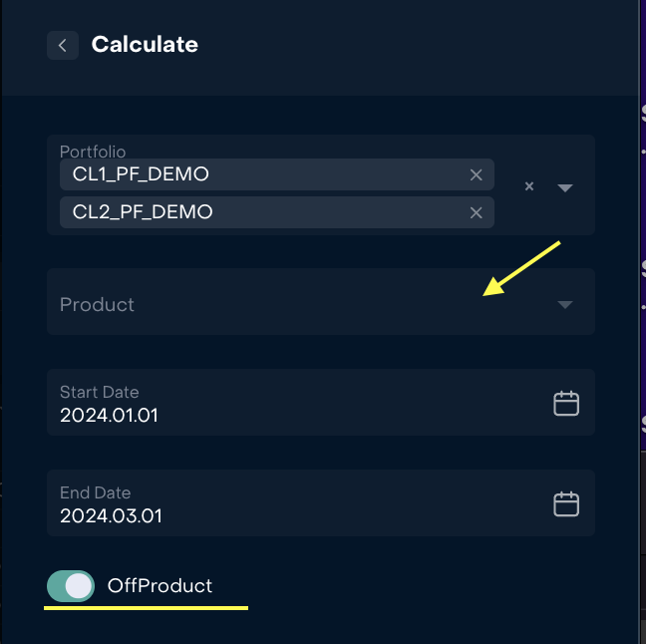Click the End Date field label
This screenshot has height=644, width=646.
pos(95,492)
